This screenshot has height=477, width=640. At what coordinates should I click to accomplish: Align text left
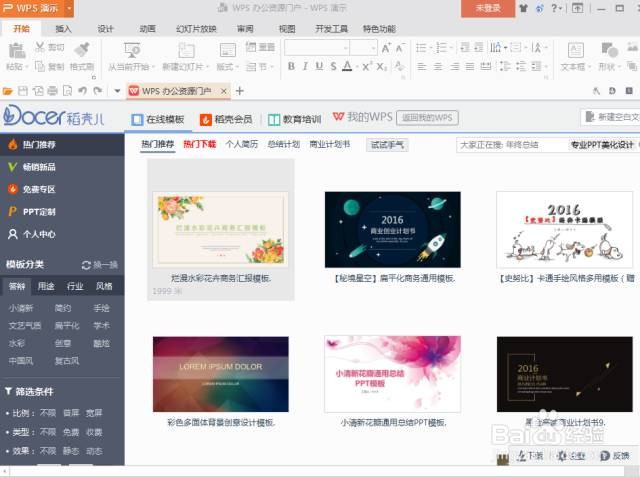[x=422, y=66]
